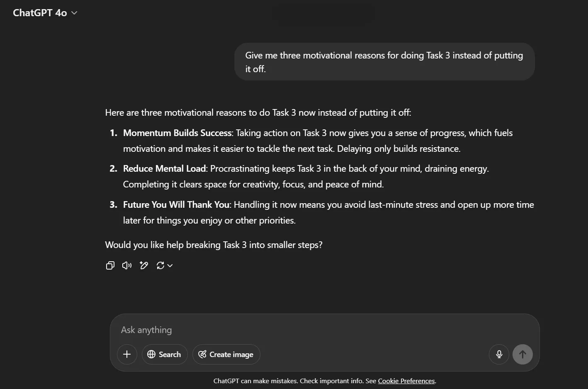
Task: Toggle the Create image option
Action: click(226, 354)
